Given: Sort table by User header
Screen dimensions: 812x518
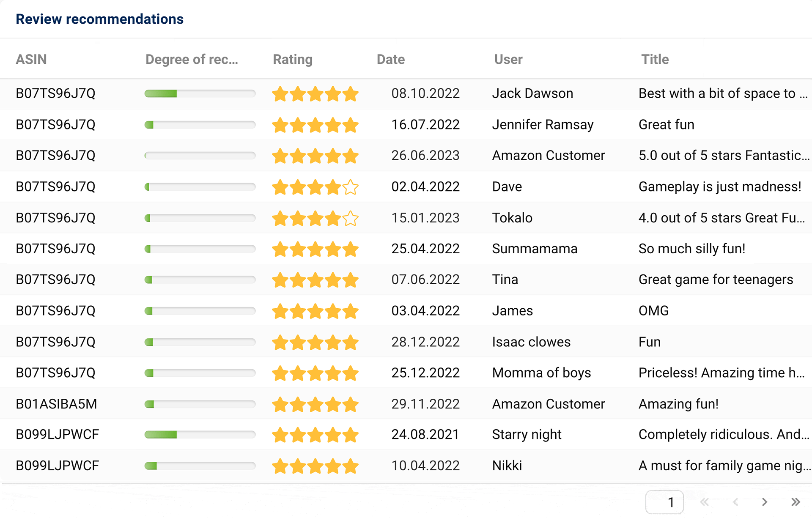Looking at the screenshot, I should [x=508, y=59].
